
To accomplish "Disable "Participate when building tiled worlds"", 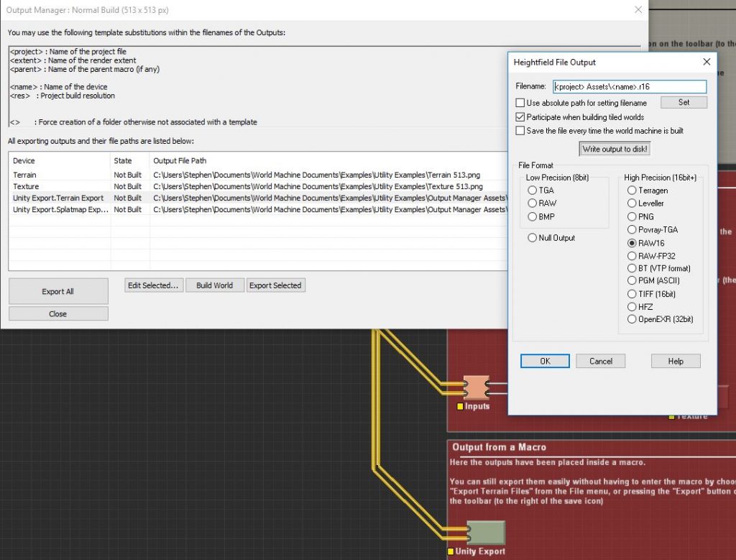I will [520, 116].
